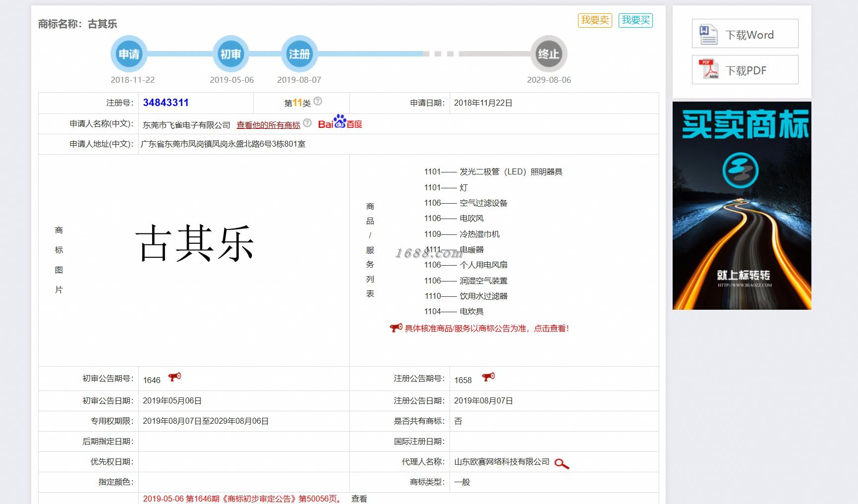858x504 pixels.
Task: Click the 我要卖 sell button
Action: tap(595, 20)
